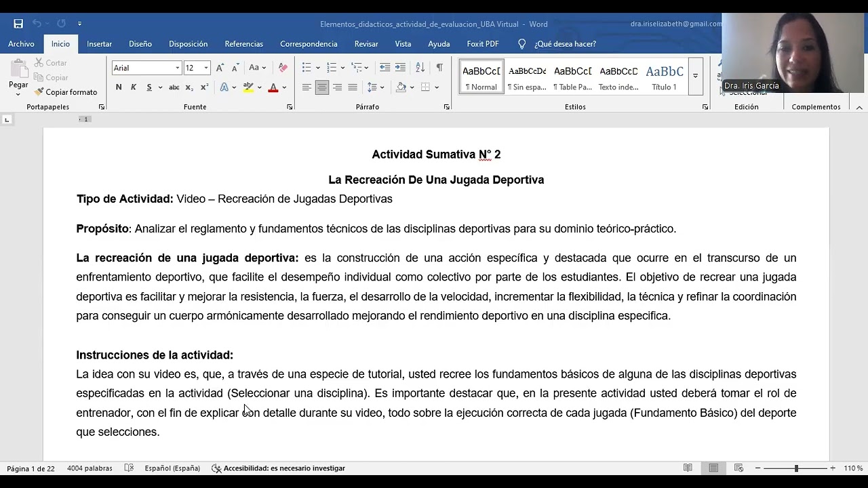Toggle bulleted list

tap(307, 68)
